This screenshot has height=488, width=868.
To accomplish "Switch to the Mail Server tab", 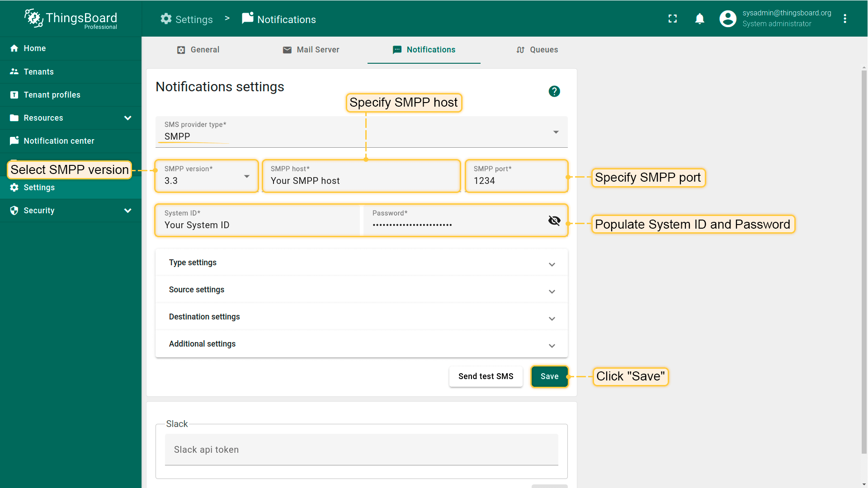I will [x=311, y=50].
